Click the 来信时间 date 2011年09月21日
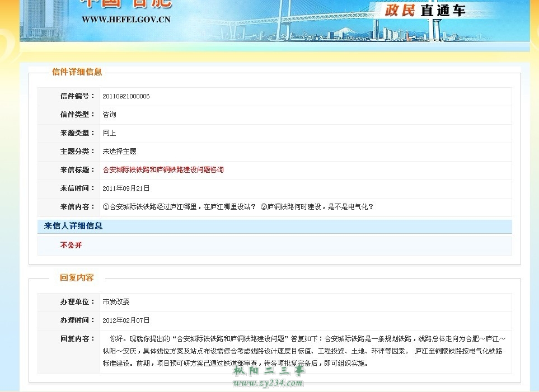The image size is (539, 392). [126, 188]
